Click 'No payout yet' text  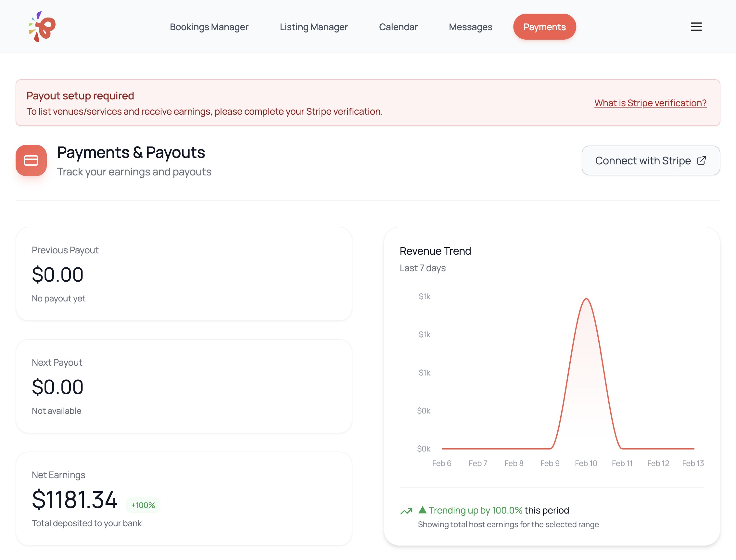click(x=58, y=298)
